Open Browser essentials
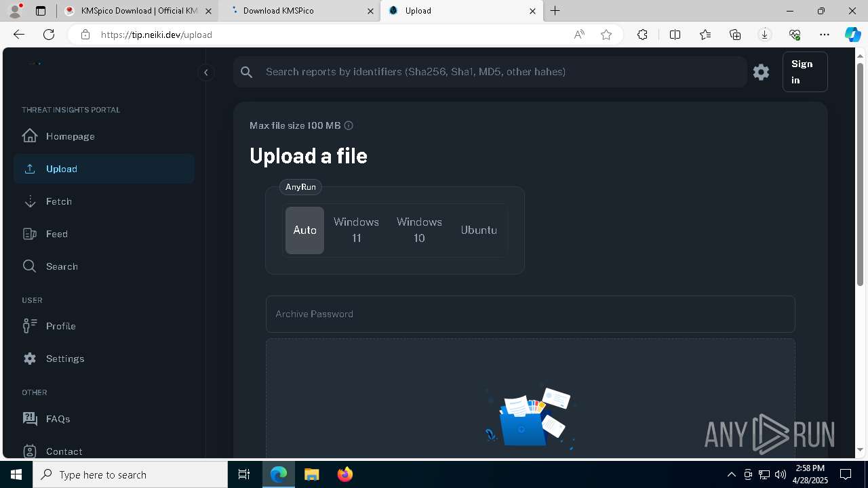868x488 pixels. [x=795, y=35]
